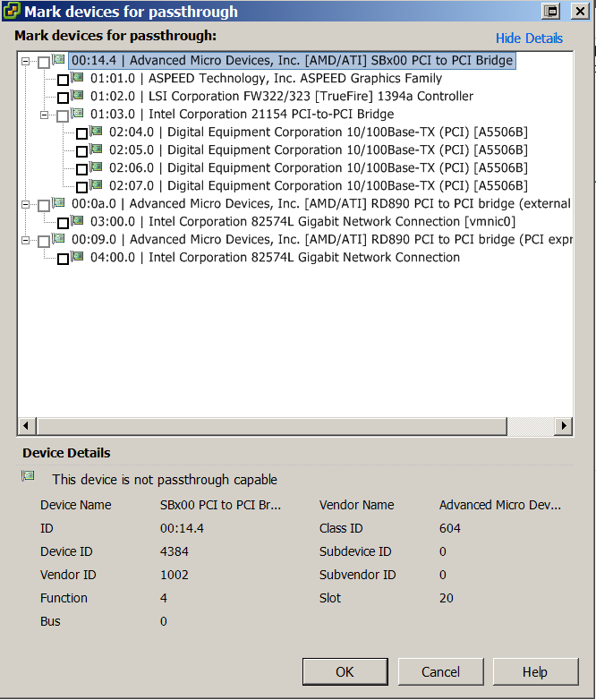Select row 02:07.0 Digital Equipment 10/100Base-TX
This screenshot has width=596, height=700.
tap(319, 185)
